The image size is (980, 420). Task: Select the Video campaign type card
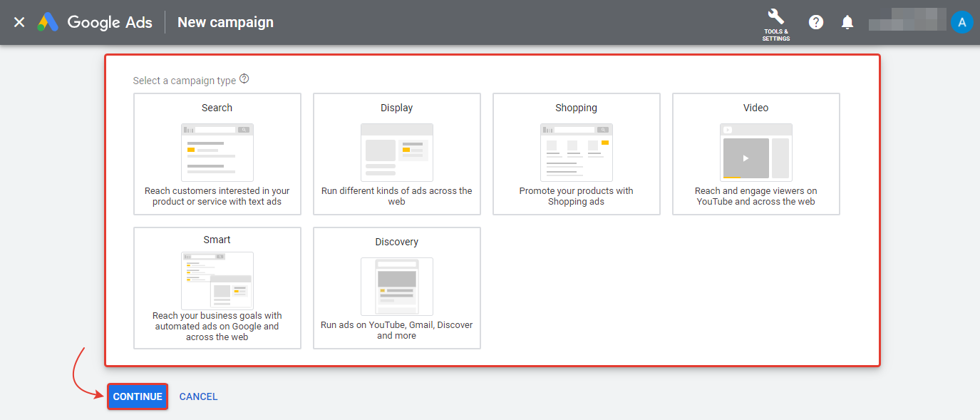coord(756,154)
